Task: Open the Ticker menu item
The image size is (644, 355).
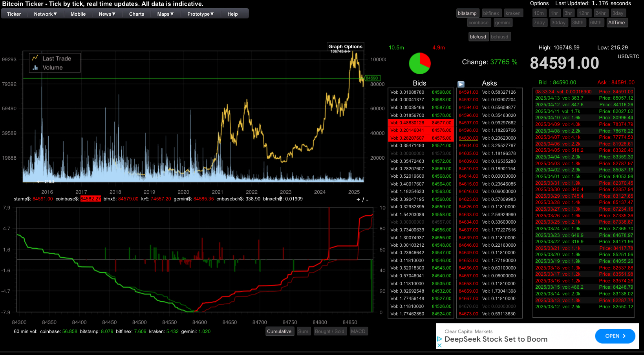Action: coord(14,14)
